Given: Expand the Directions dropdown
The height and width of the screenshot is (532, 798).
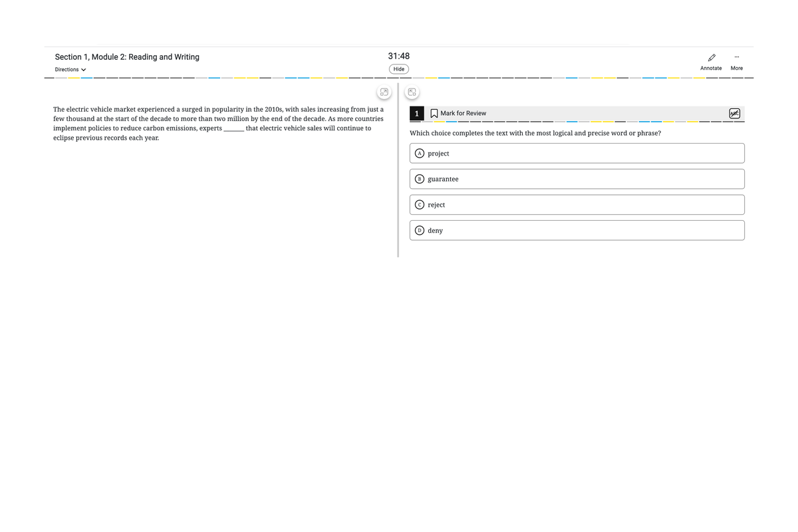Looking at the screenshot, I should (70, 69).
